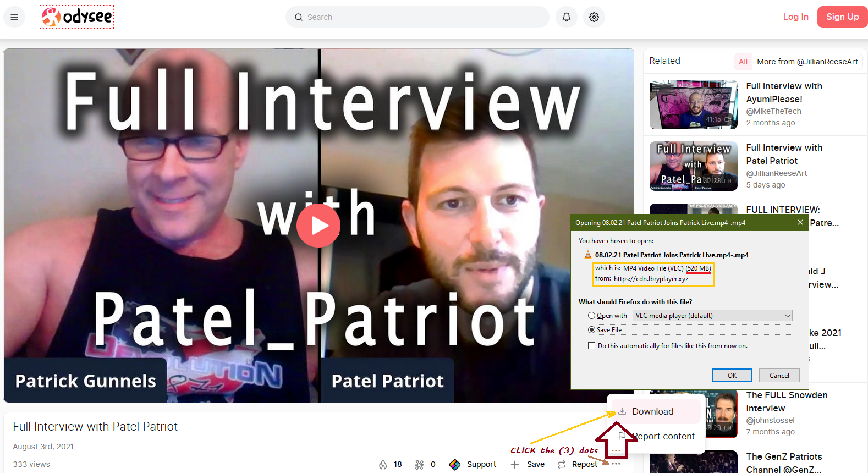Screen dimensions: 868x473
Task: Open notifications bell
Action: click(567, 17)
